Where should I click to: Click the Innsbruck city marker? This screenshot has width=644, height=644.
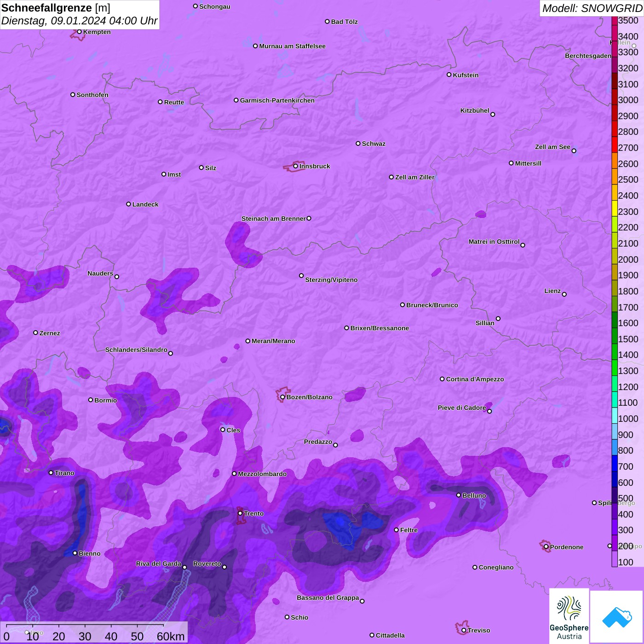[x=295, y=166]
